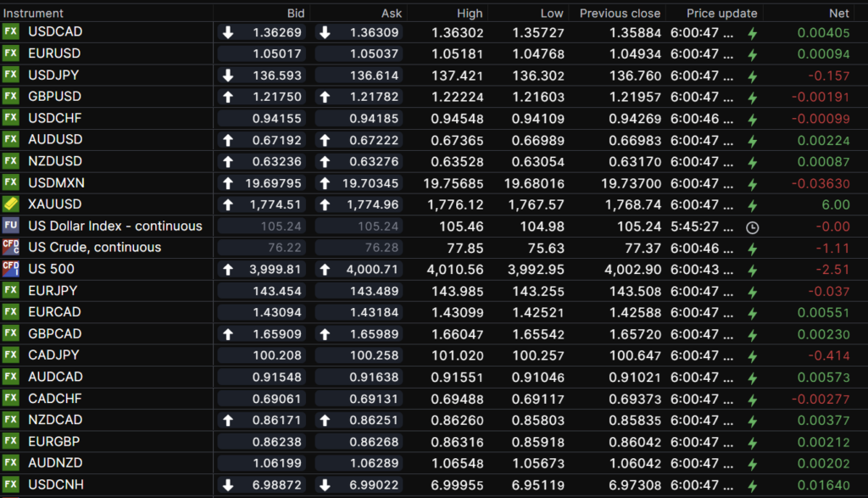Click the XAUUSD ask price 1,774.96
The image size is (868, 498).
373,204
